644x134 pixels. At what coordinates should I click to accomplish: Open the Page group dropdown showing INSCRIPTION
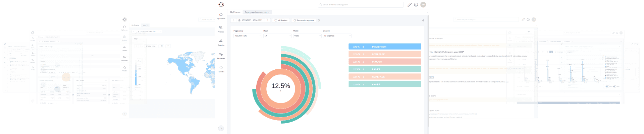click(x=248, y=36)
